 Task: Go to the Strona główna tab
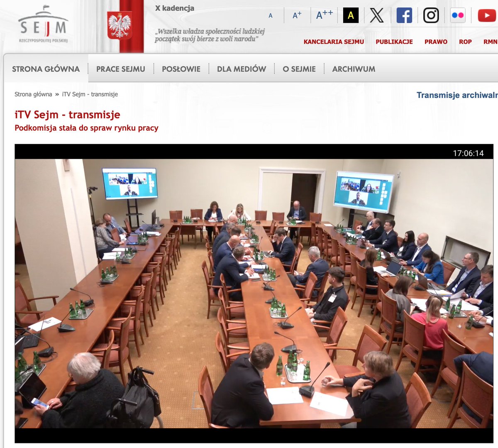tap(46, 69)
